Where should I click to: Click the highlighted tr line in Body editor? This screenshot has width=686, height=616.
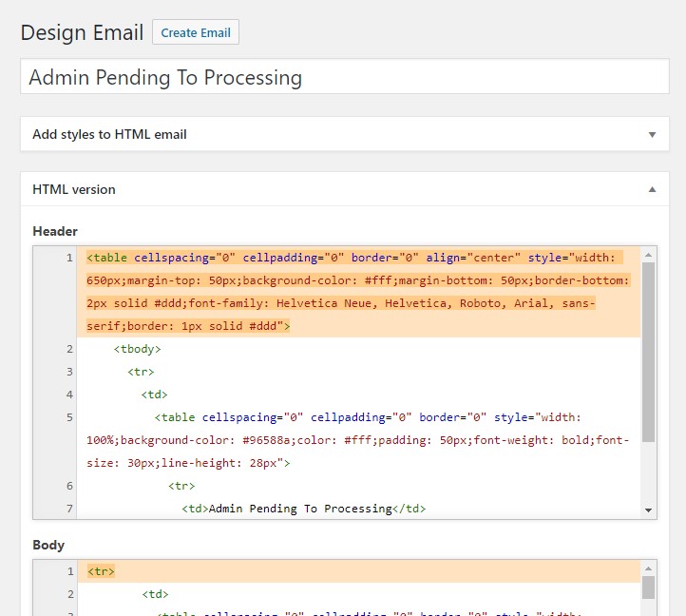tap(101, 571)
